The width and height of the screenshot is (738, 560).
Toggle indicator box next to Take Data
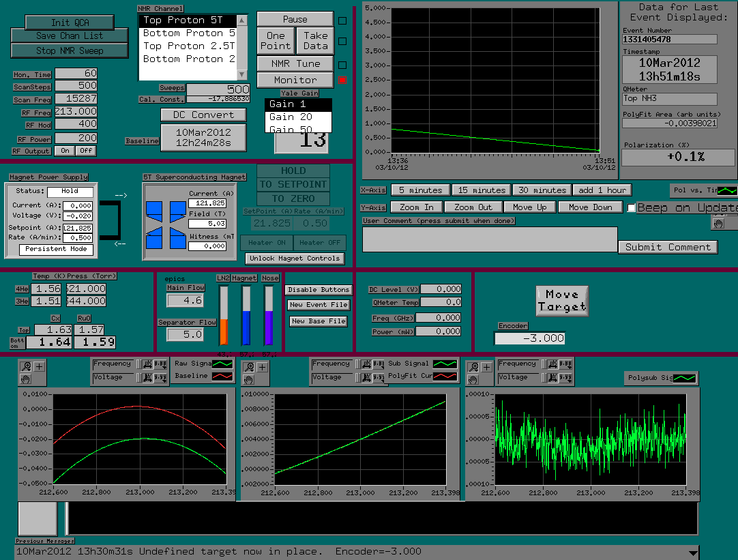coord(342,42)
